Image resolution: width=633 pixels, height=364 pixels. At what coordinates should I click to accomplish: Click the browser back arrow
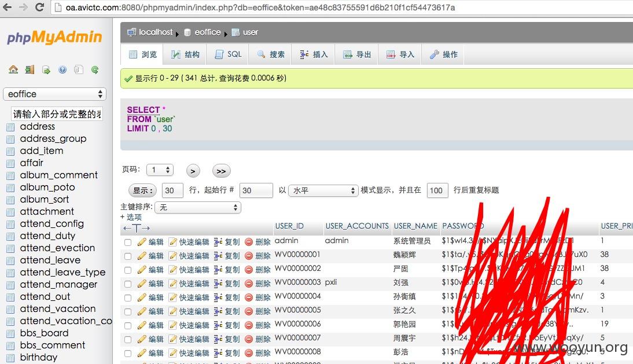[x=8, y=7]
